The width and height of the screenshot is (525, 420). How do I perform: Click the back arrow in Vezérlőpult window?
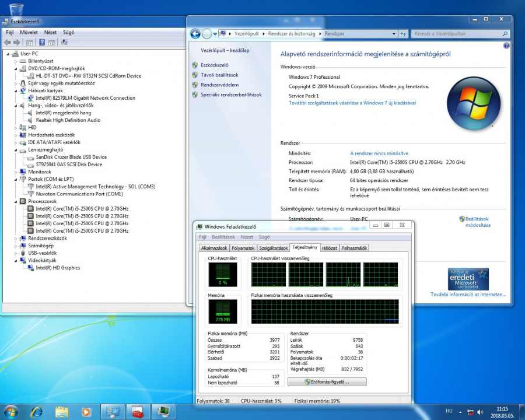click(195, 34)
